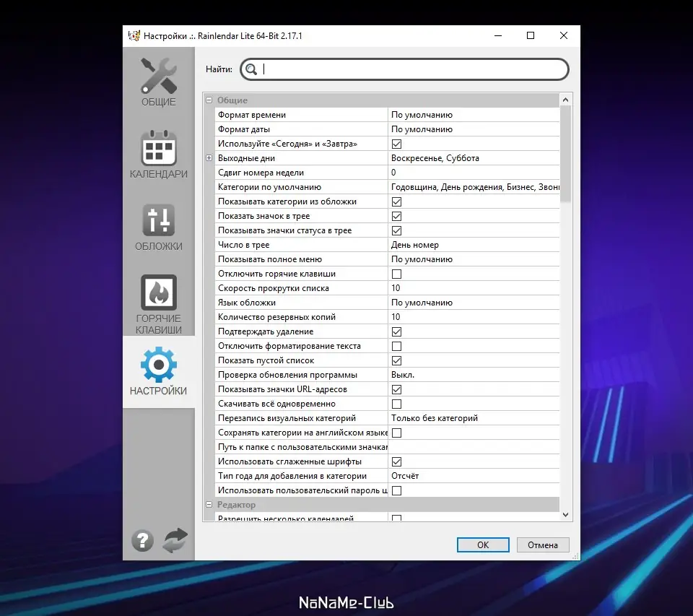This screenshot has width=693, height=616.
Task: Collapse the Общие section
Action: [209, 100]
